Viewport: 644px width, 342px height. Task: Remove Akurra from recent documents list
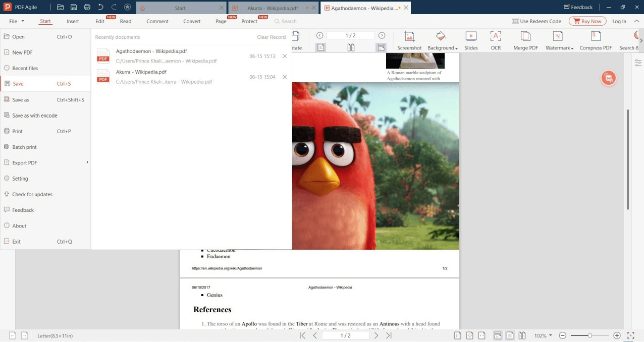coord(285,77)
